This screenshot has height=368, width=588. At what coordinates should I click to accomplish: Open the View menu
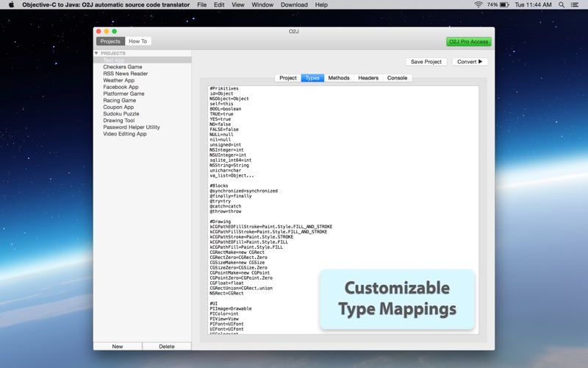click(237, 4)
